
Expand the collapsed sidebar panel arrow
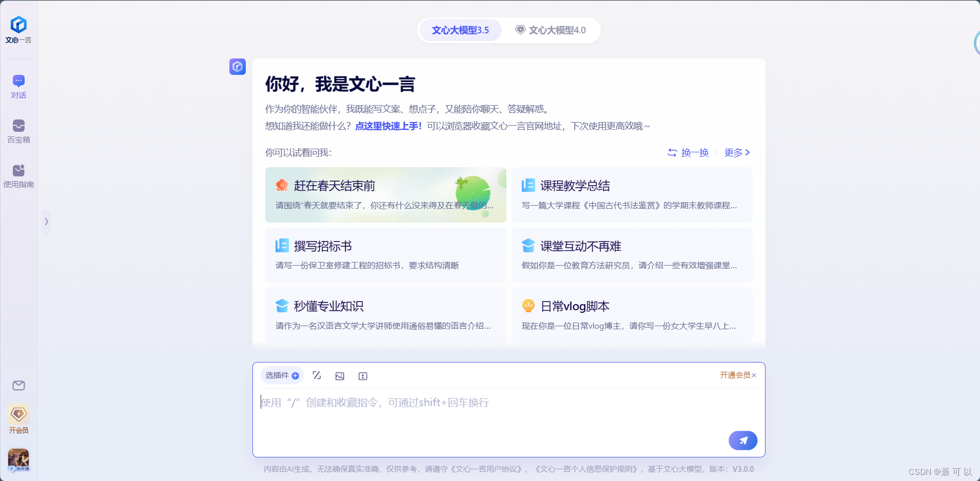coord(46,222)
